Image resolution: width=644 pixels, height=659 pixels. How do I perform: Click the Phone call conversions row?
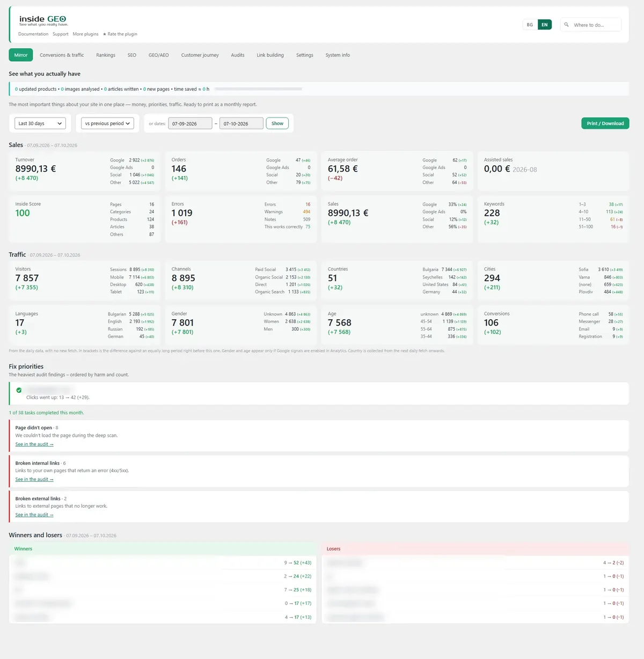[x=601, y=314]
